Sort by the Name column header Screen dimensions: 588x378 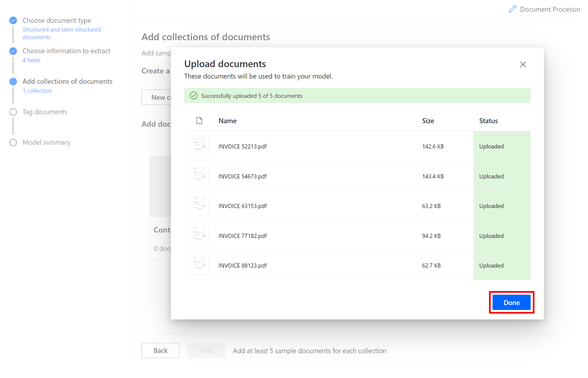[227, 121]
